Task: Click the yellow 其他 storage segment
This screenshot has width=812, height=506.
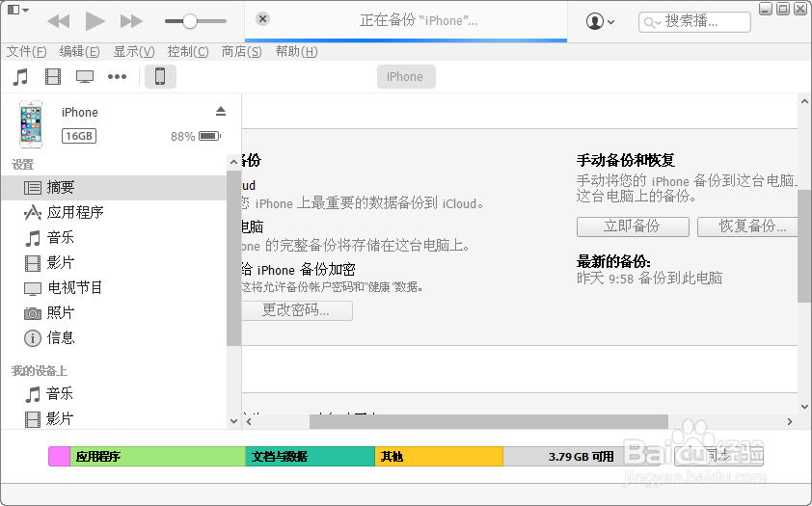Action: [x=439, y=456]
